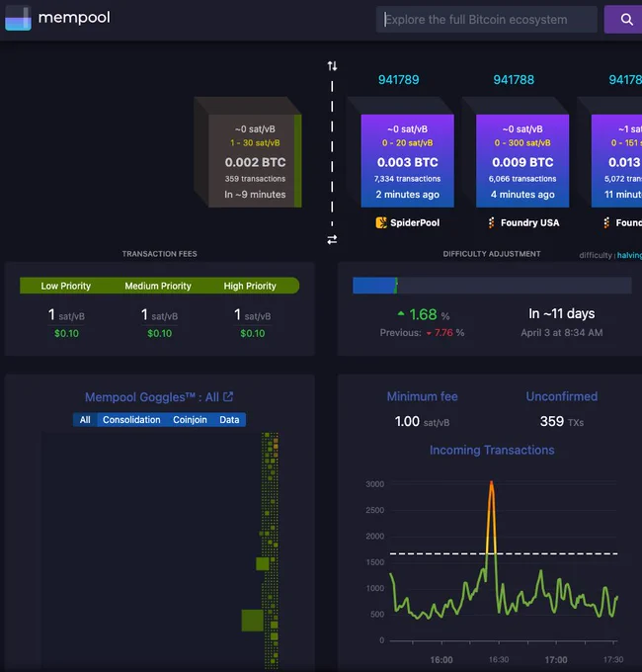Open the mined block with 7,334 transactions
The height and width of the screenshot is (672, 642).
coord(407,161)
